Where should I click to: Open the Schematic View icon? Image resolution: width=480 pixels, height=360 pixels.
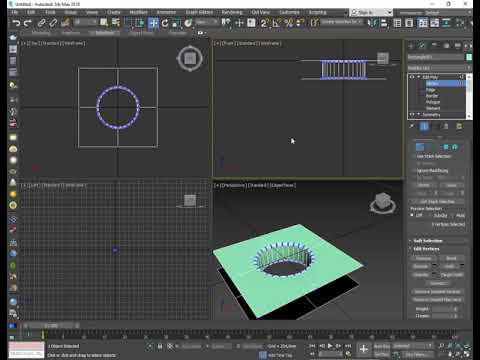pyautogui.click(x=446, y=23)
